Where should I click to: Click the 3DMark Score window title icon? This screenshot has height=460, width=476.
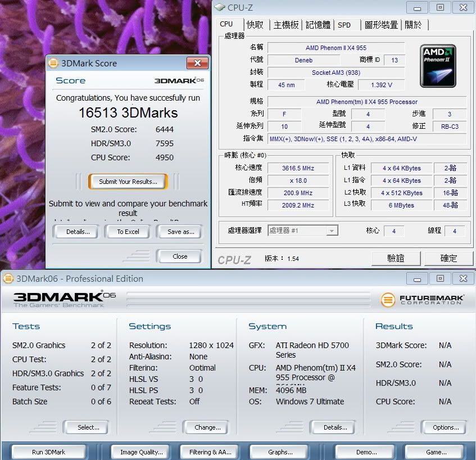(53, 64)
